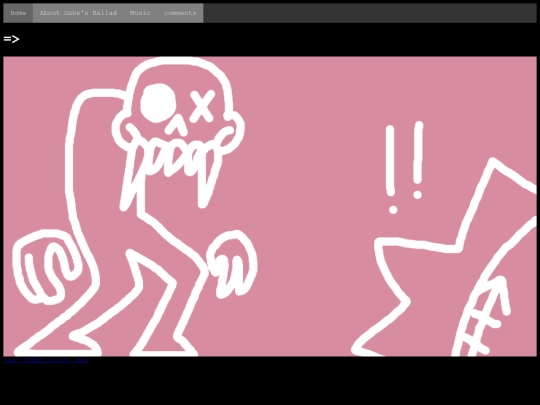
Task: Click the skeleton monster comic panel
Action: (270, 206)
